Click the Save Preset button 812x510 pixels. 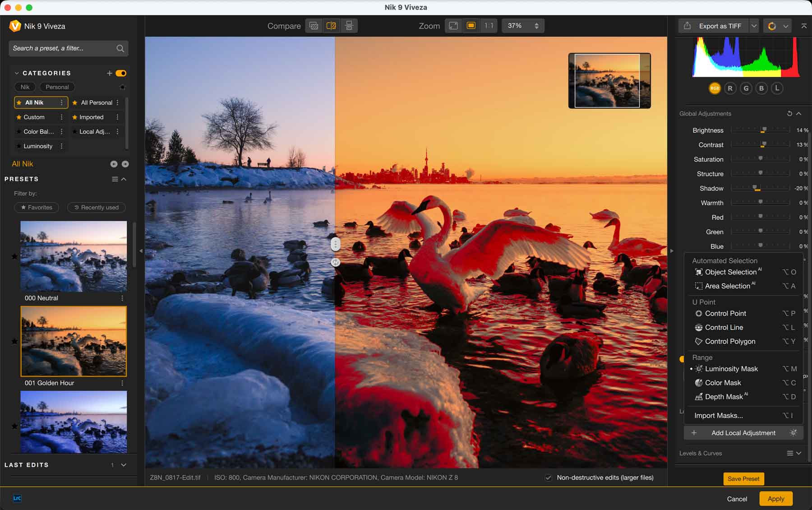click(x=743, y=479)
